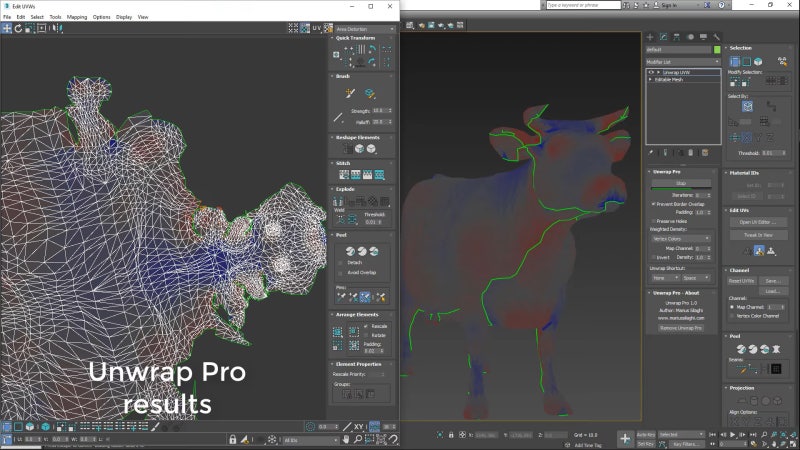Toggle the Rotate checkbox in Arrange Elements
Image resolution: width=800 pixels, height=450 pixels.
(366, 336)
